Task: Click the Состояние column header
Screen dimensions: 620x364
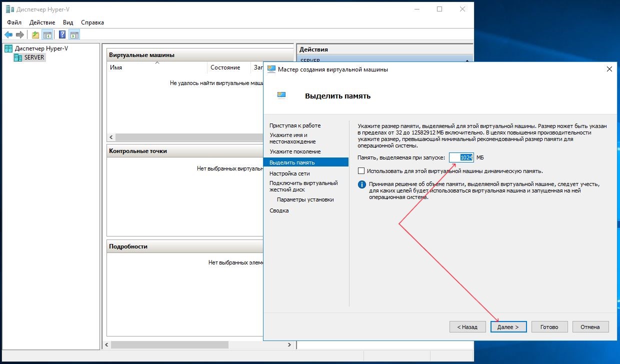Action: tap(225, 67)
